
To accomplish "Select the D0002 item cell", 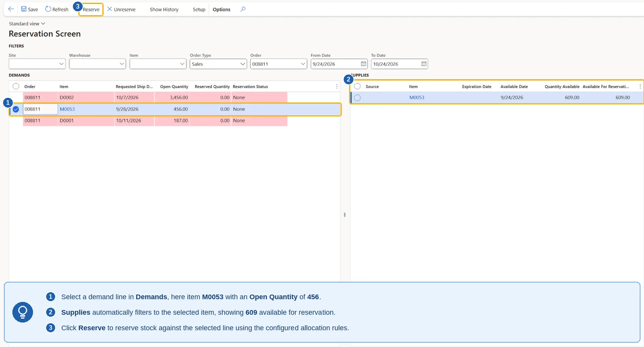I will tap(86, 97).
